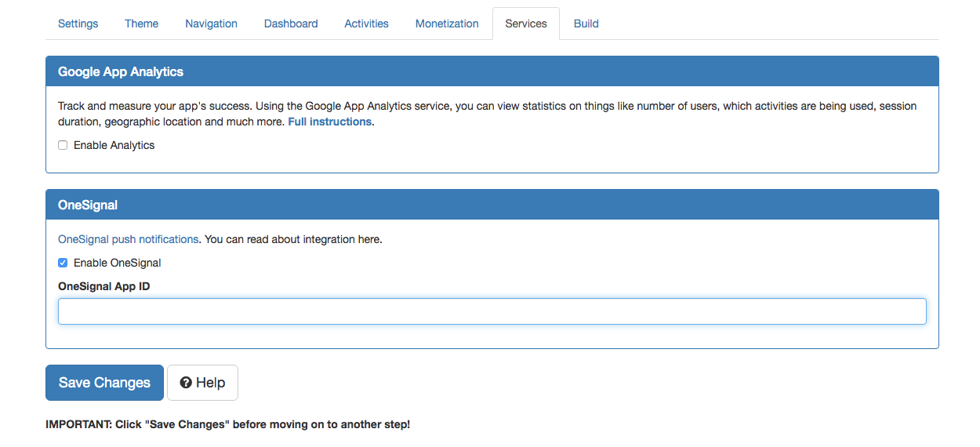Open the Full instructions link

[x=330, y=122]
